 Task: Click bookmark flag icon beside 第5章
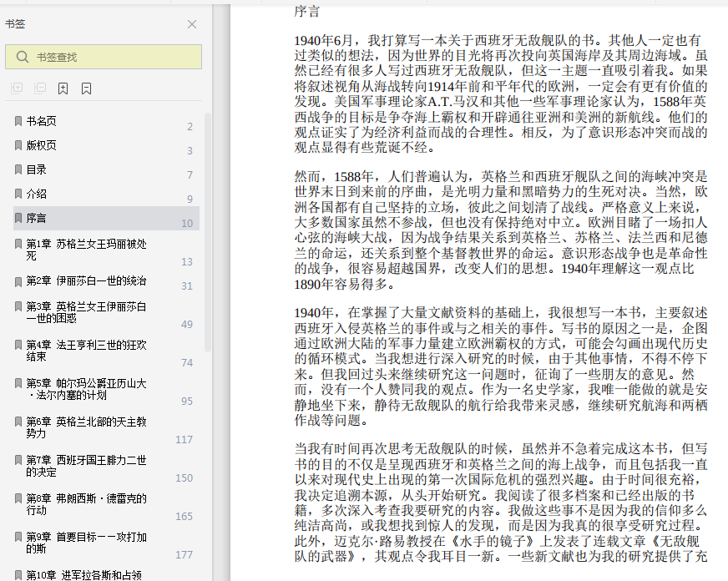click(18, 383)
